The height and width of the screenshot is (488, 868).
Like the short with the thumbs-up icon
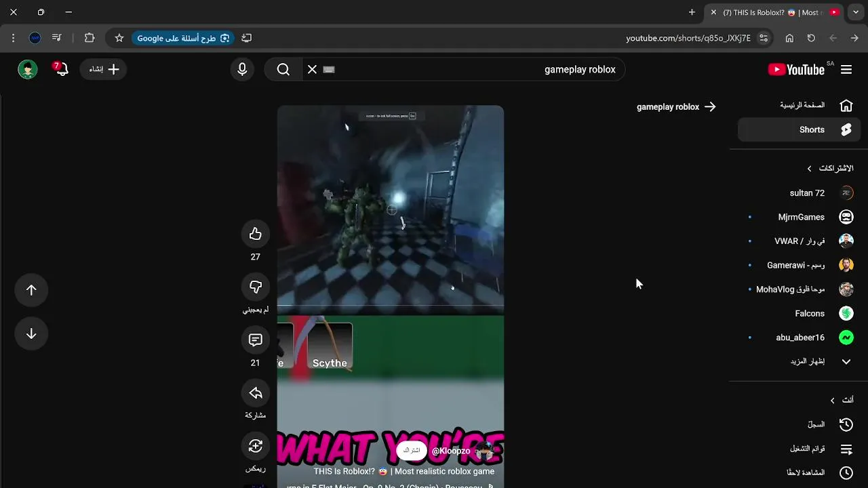pos(255,234)
